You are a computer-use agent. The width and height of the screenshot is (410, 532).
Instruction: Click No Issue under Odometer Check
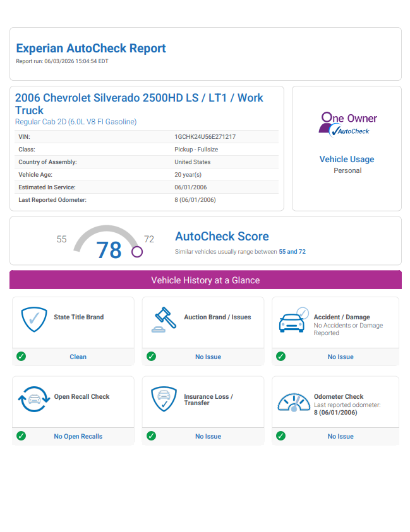click(x=341, y=436)
